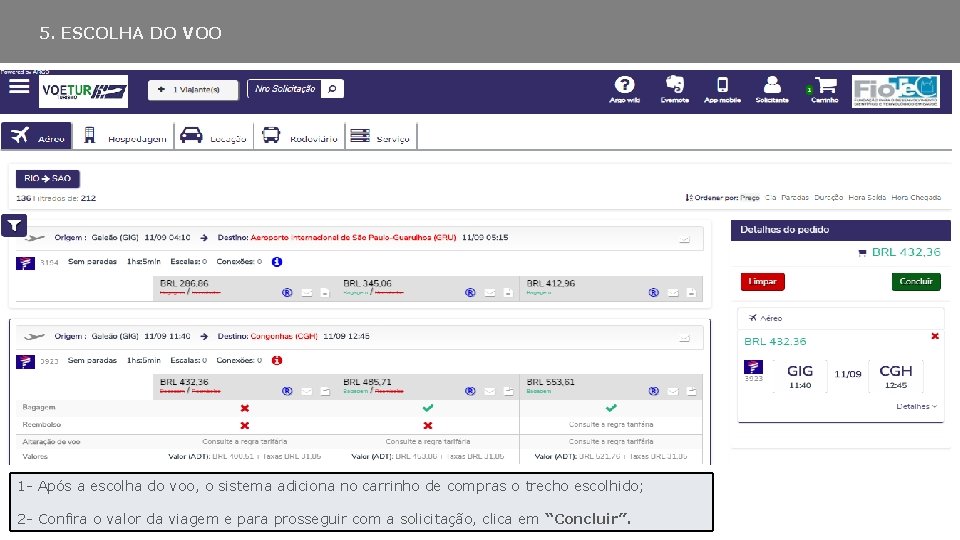This screenshot has width=960, height=540.
Task: Switch to the Serviço tab
Action: 381,136
